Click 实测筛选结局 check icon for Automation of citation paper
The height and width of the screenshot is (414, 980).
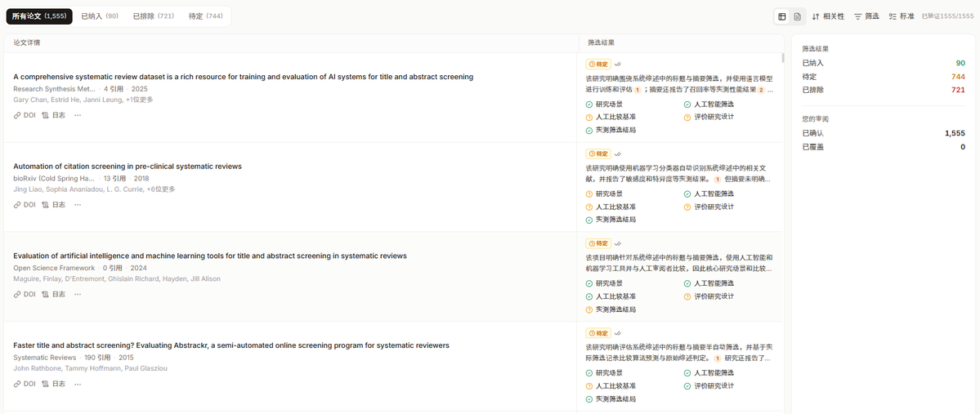point(588,220)
